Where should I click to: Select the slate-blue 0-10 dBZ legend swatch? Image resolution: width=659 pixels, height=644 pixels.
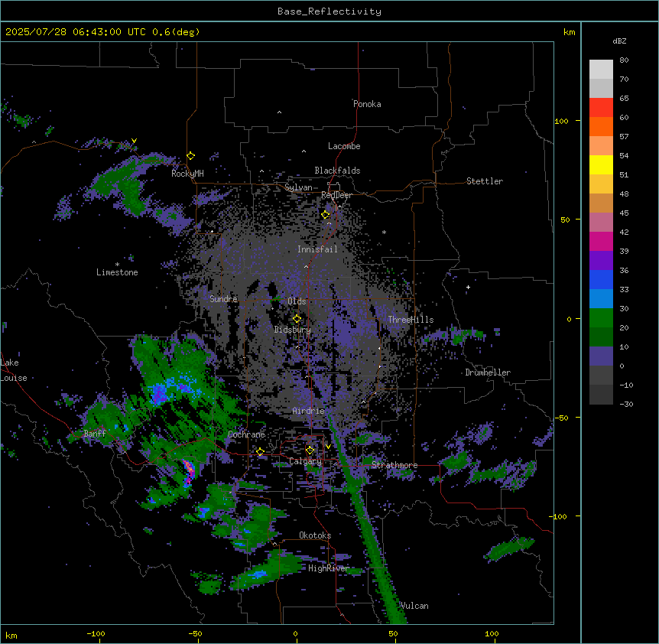point(601,356)
